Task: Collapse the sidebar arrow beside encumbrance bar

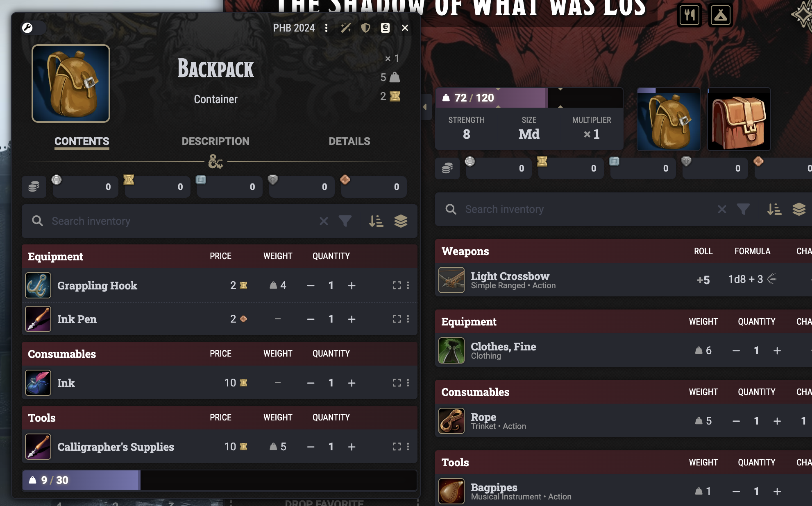Action: click(425, 107)
